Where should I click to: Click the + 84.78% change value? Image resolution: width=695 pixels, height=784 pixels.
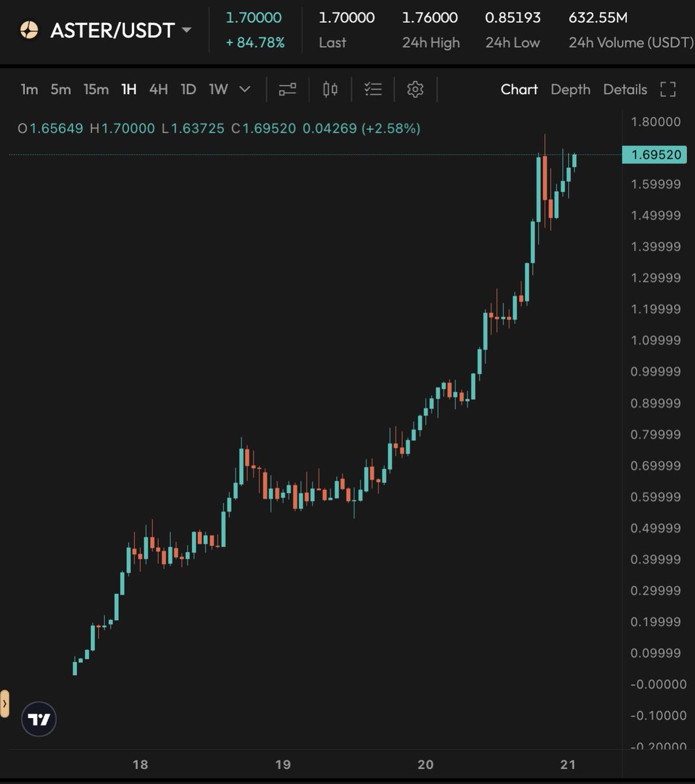coord(255,42)
